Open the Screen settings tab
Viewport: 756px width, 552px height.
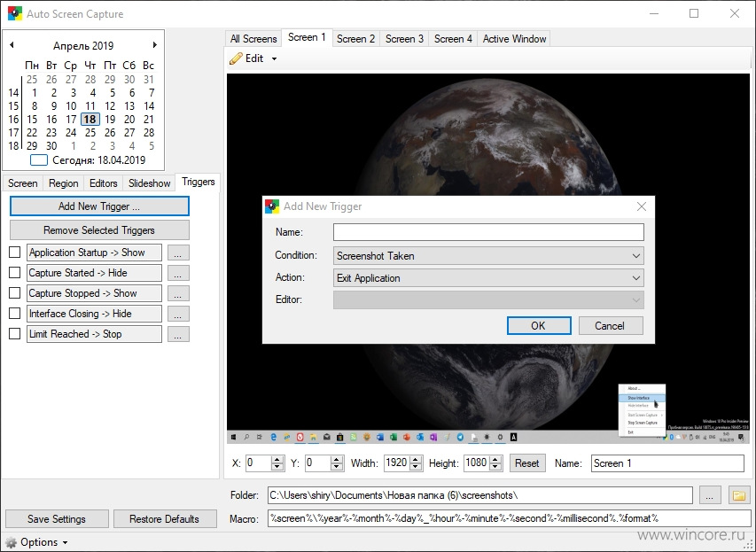pyautogui.click(x=23, y=183)
